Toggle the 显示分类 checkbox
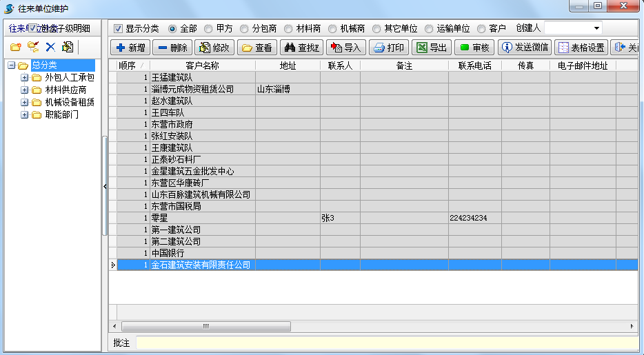Screen dimensions: 644x355 coord(118,29)
